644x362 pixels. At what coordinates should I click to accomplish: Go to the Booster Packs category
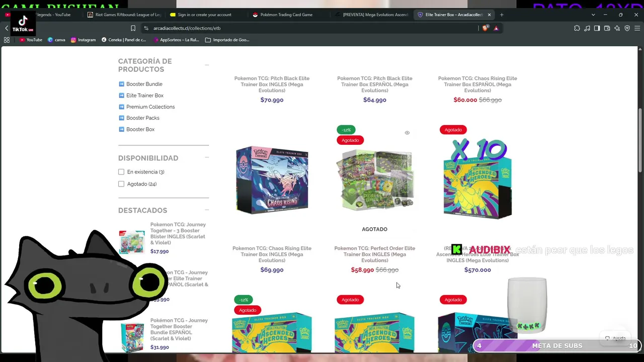[x=143, y=118]
